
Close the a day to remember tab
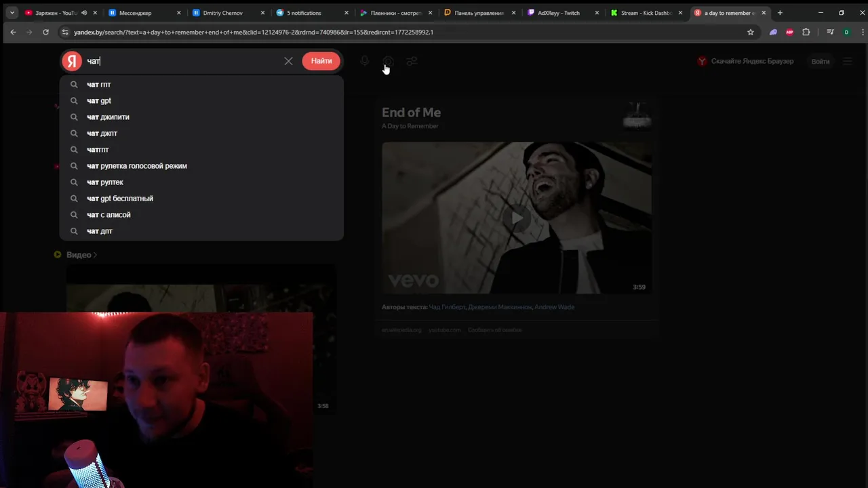[x=764, y=13]
